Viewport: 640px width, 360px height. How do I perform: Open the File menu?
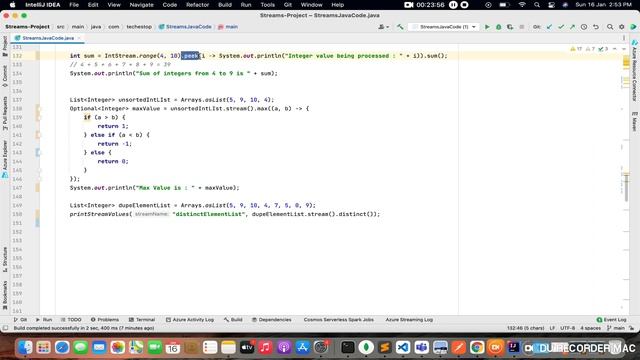pyautogui.click(x=74, y=5)
